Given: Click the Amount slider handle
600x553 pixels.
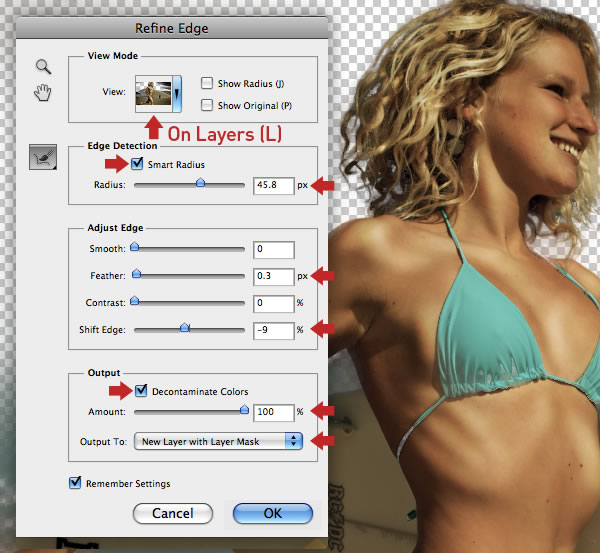Looking at the screenshot, I should (244, 410).
